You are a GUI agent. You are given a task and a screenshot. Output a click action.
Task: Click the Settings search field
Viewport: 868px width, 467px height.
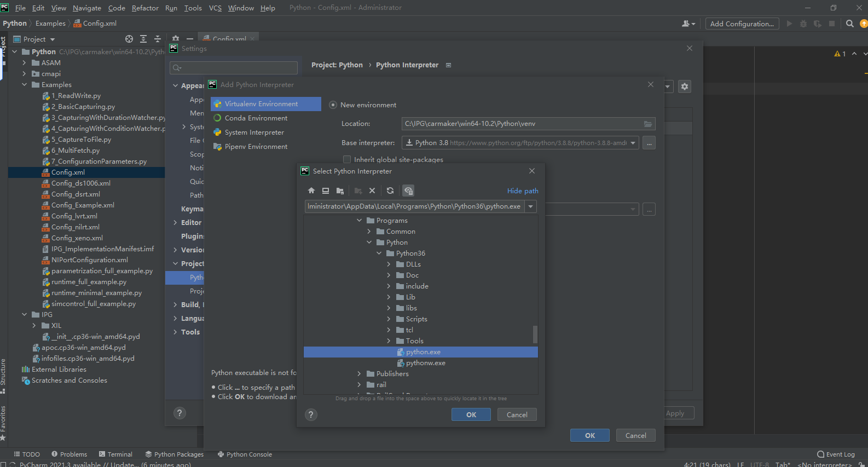[234, 68]
